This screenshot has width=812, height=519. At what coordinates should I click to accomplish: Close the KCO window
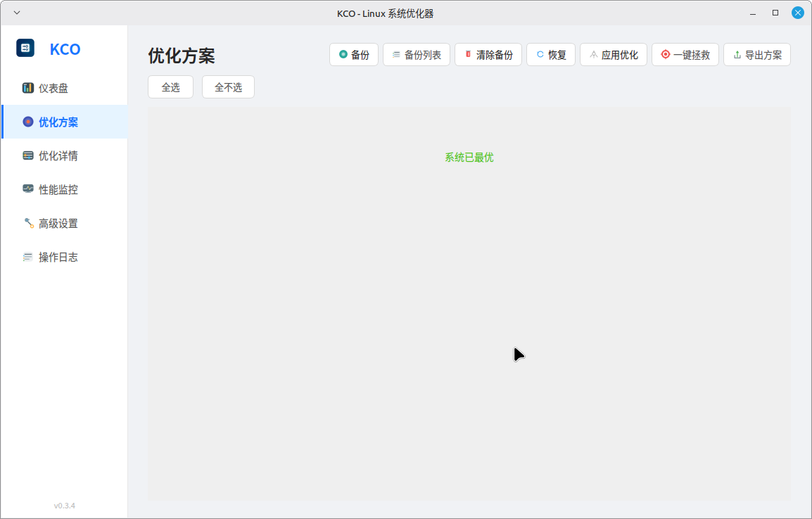click(x=798, y=13)
